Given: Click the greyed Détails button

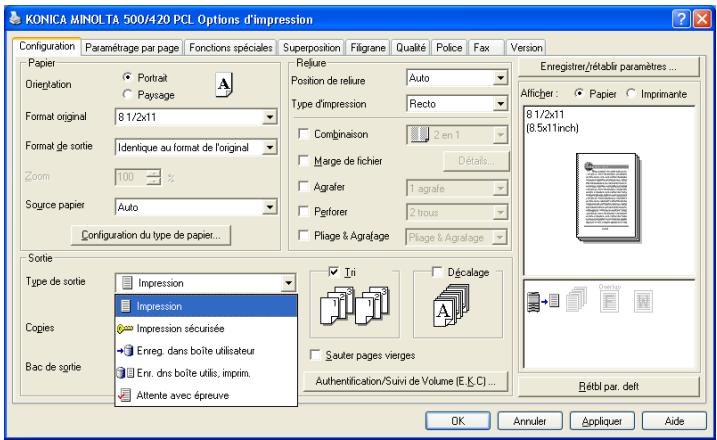Looking at the screenshot, I should point(476,161).
